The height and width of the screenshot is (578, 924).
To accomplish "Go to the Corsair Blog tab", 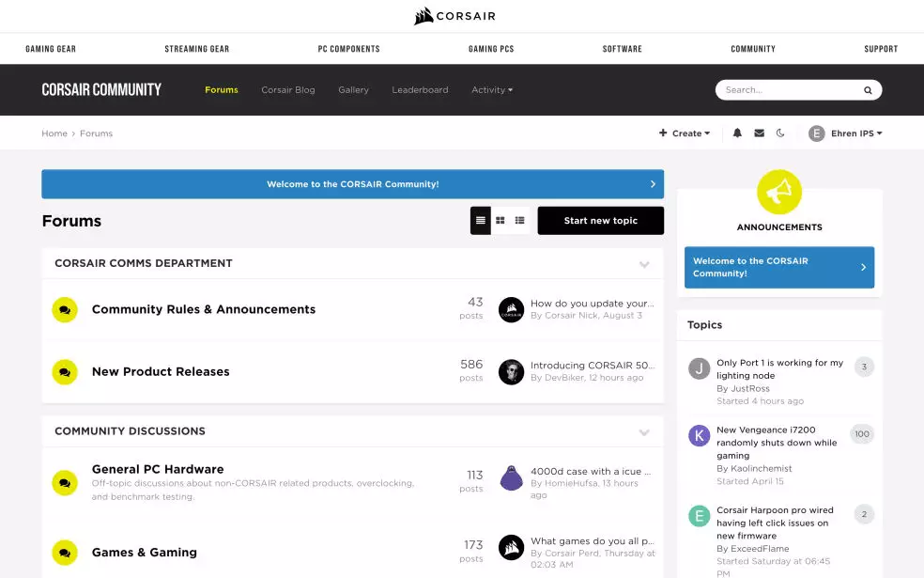I will [x=288, y=90].
